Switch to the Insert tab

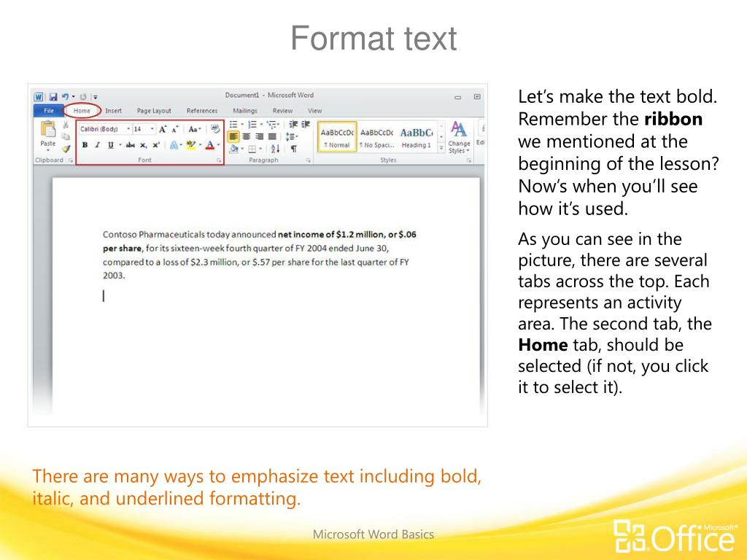113,111
